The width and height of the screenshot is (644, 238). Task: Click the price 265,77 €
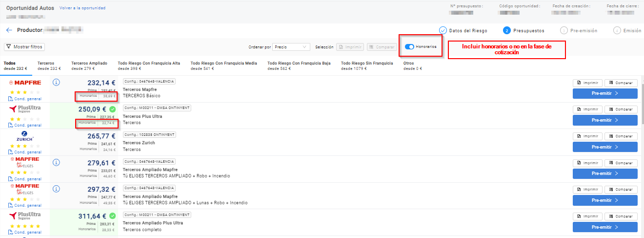101,136
